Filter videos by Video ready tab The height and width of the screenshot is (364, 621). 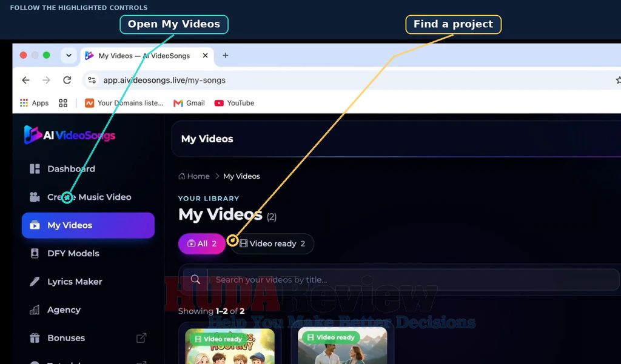click(272, 243)
